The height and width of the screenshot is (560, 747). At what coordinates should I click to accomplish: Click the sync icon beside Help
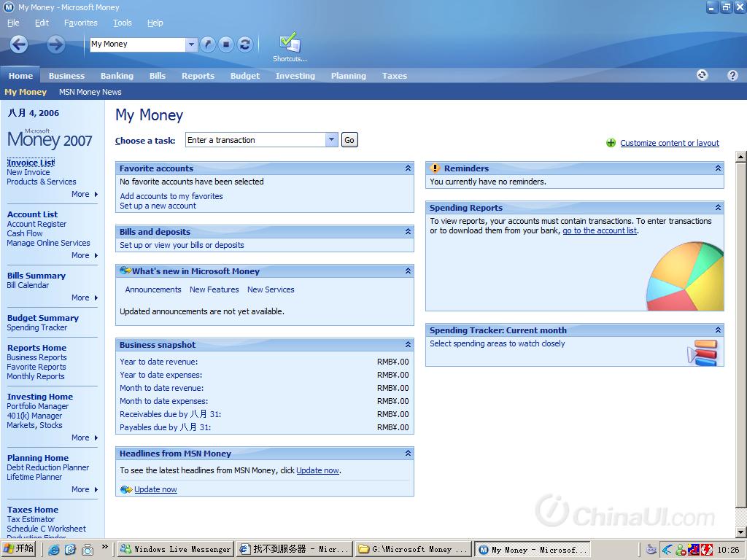click(702, 75)
